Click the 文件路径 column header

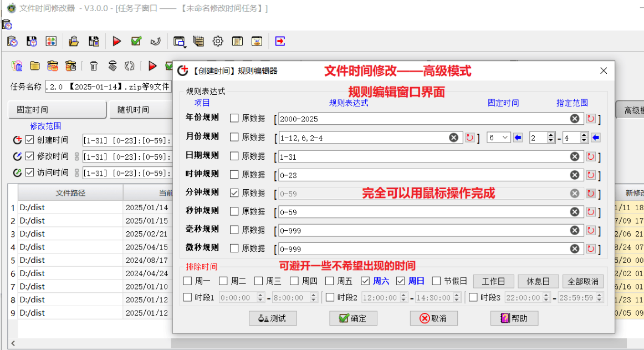pyautogui.click(x=70, y=192)
